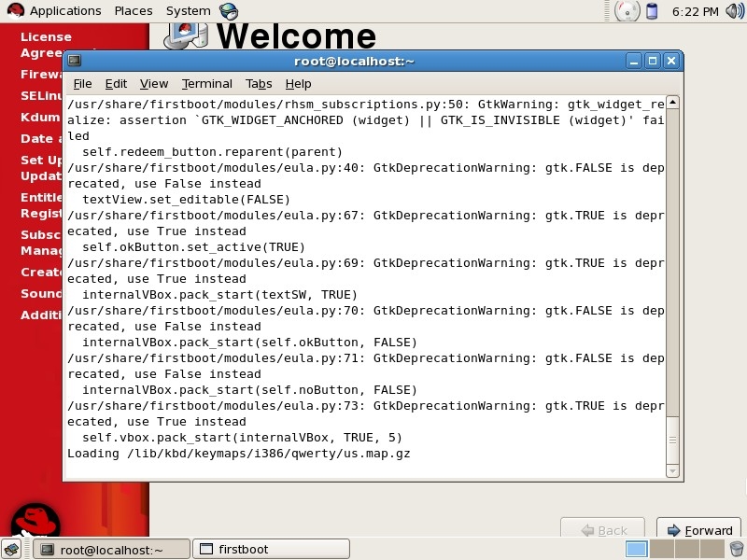Click the terminal scrollbar up arrow
This screenshot has width=747, height=560.
click(x=672, y=102)
